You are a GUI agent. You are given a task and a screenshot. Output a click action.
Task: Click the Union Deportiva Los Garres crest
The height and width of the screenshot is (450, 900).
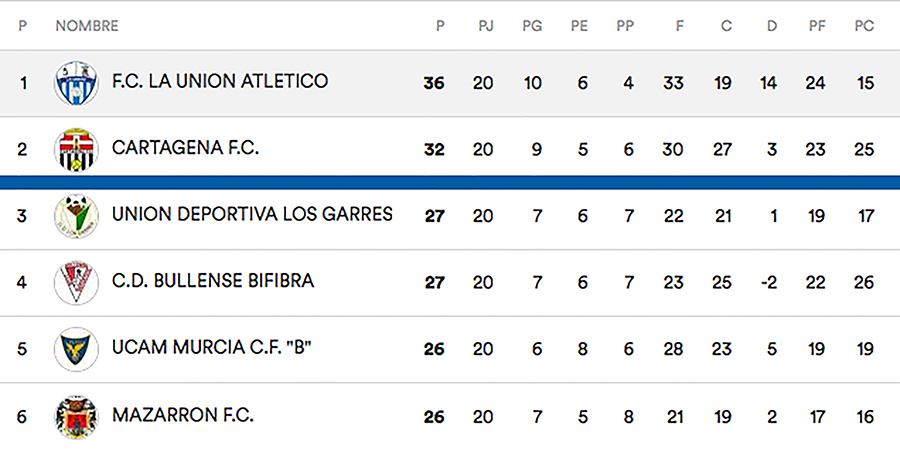click(76, 215)
